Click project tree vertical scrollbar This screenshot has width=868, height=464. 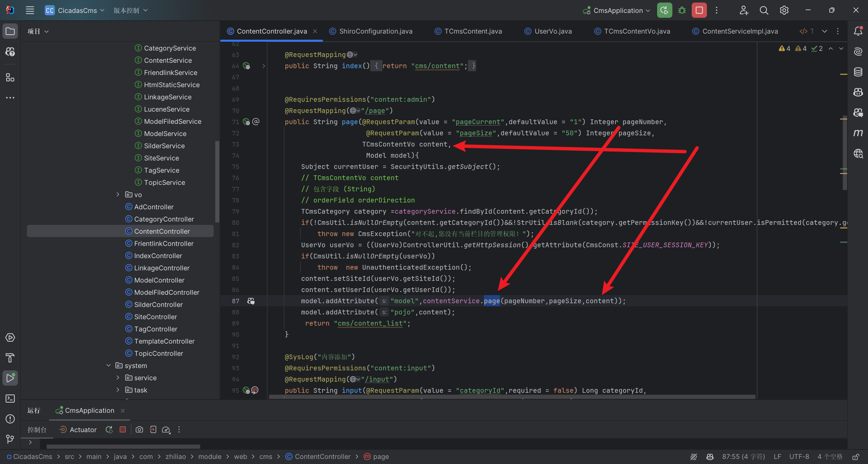217,181
